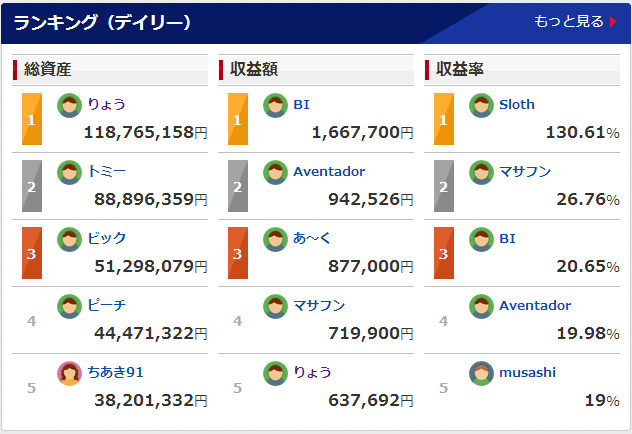
Task: Click the bronze rank 3 badge for あ〜く
Action: 237,253
